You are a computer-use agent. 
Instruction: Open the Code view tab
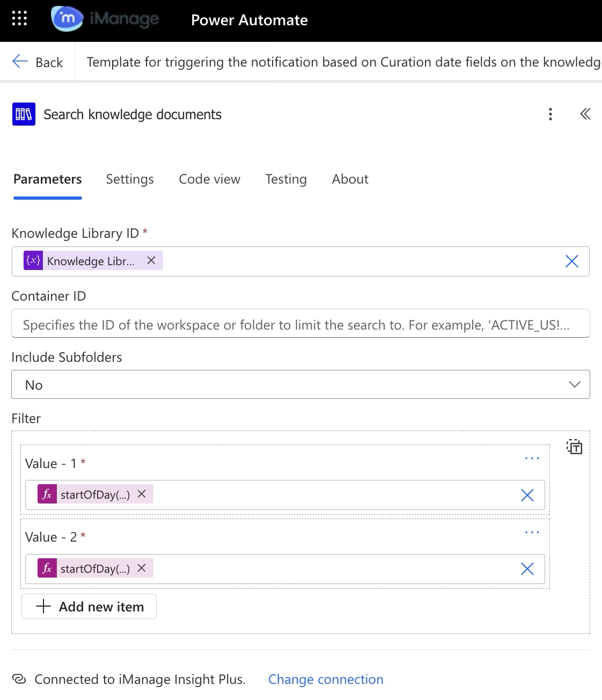pyautogui.click(x=209, y=179)
